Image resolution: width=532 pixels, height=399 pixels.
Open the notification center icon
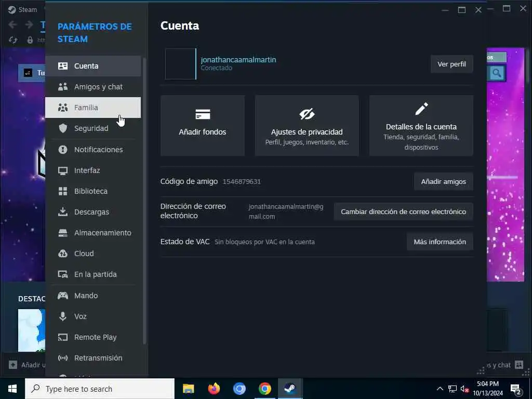point(516,389)
